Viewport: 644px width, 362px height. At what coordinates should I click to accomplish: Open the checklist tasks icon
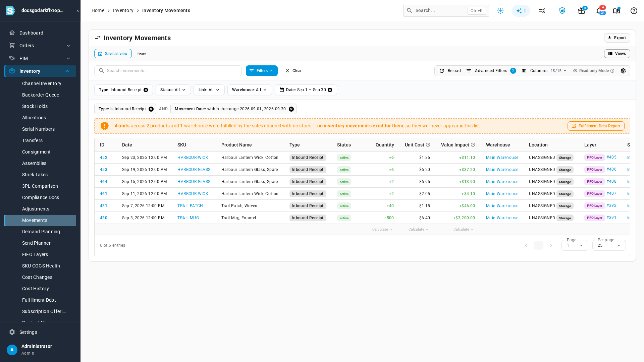click(x=542, y=11)
